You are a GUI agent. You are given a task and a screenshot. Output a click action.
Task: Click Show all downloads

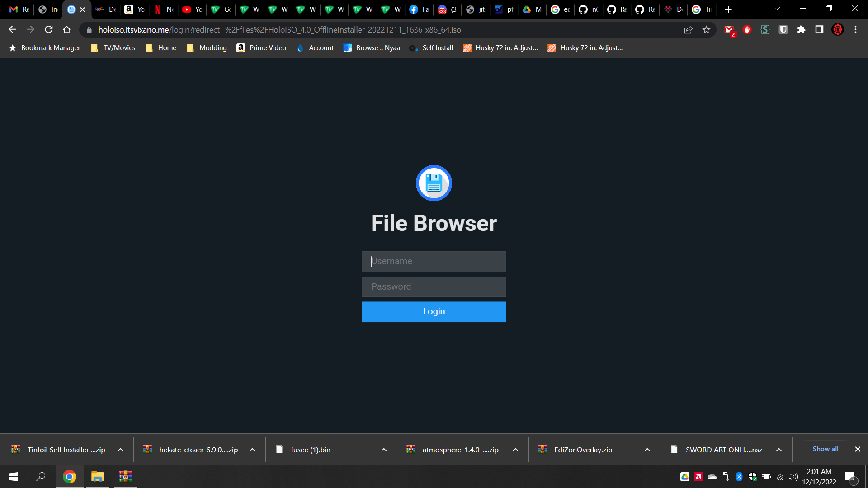tap(825, 449)
